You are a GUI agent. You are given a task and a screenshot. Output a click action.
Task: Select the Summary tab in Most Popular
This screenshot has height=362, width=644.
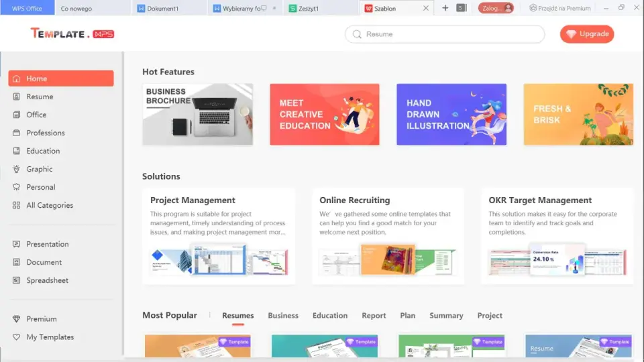click(x=446, y=316)
